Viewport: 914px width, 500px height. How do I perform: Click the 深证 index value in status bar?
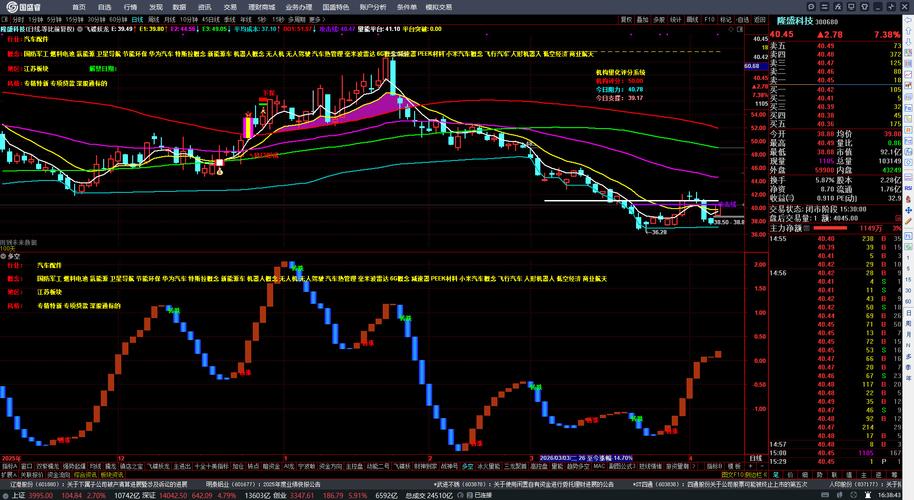pos(173,495)
